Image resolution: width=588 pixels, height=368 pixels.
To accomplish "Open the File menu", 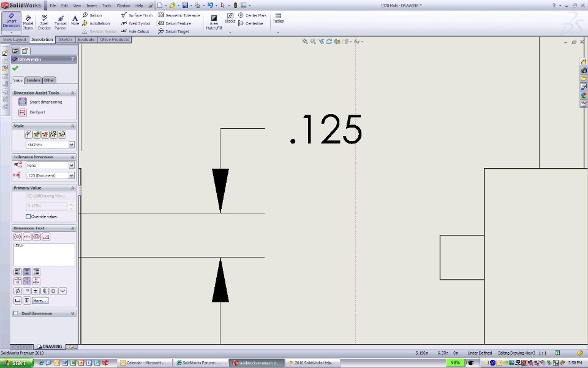I will coord(53,6).
